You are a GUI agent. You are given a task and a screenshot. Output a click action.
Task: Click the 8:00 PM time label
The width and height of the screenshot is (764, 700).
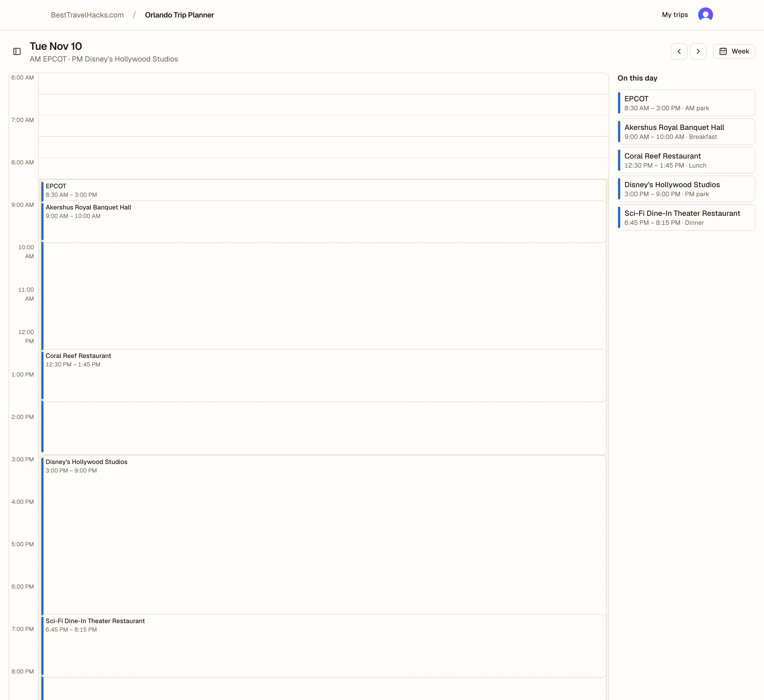point(22,672)
